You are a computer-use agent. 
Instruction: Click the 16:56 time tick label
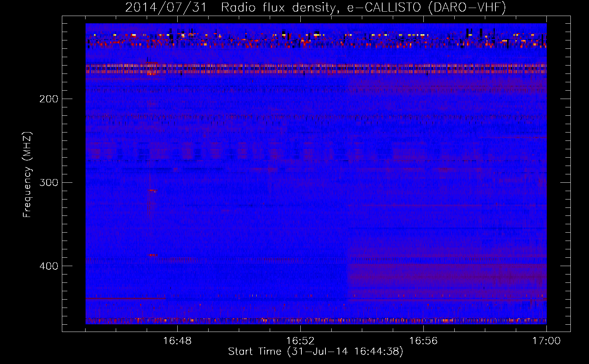click(423, 341)
